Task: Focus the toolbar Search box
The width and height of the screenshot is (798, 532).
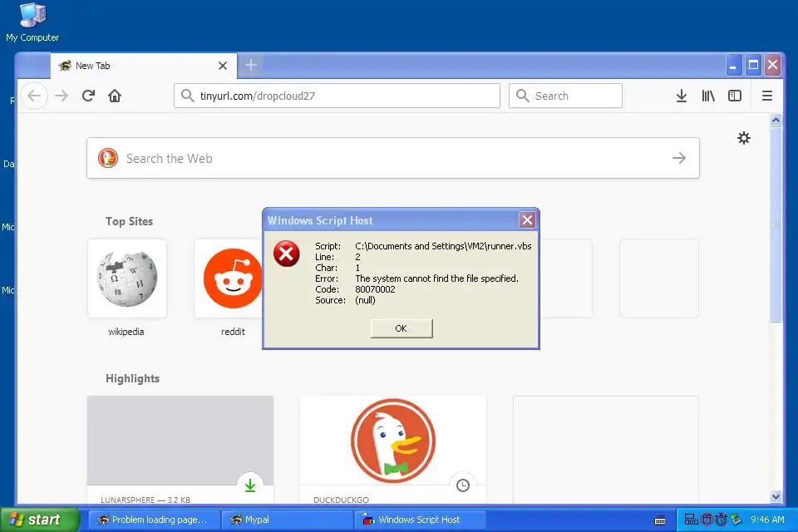Action: pos(565,96)
